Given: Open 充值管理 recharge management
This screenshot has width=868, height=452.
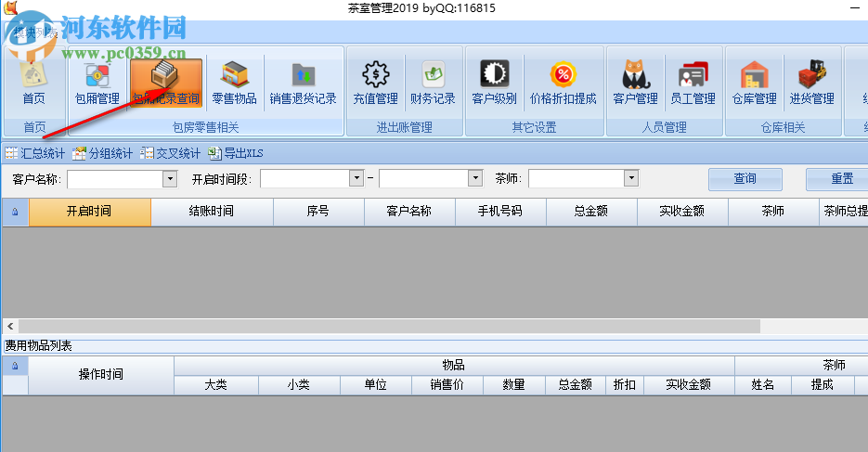Looking at the screenshot, I should (x=375, y=83).
